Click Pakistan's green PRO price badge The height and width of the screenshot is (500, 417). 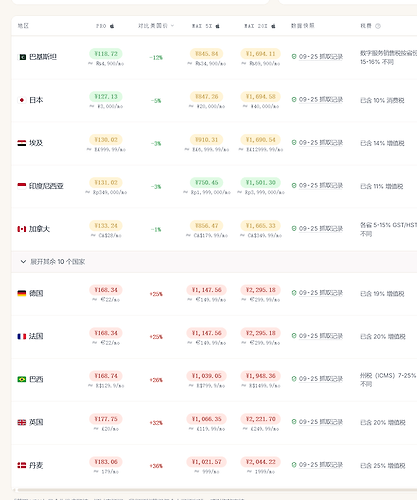106,54
